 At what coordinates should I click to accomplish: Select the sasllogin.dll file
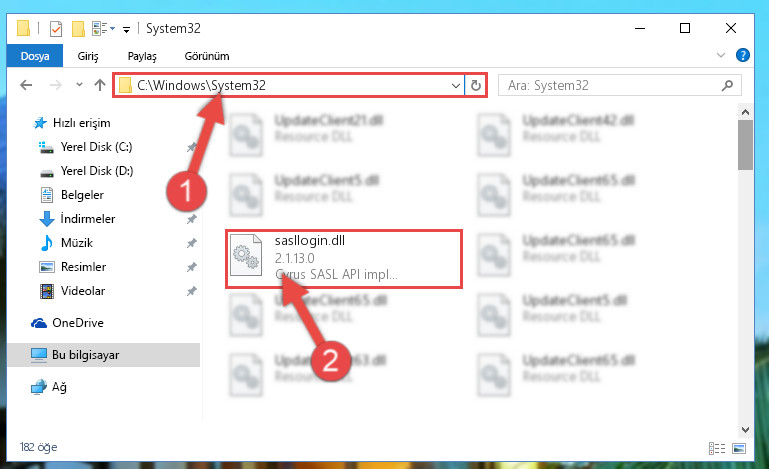click(344, 259)
